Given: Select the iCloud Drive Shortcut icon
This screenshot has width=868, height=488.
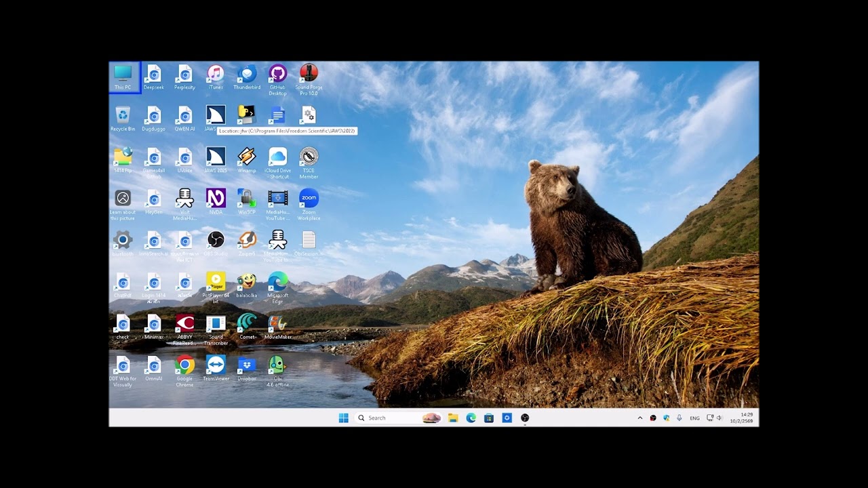Looking at the screenshot, I should [277, 163].
